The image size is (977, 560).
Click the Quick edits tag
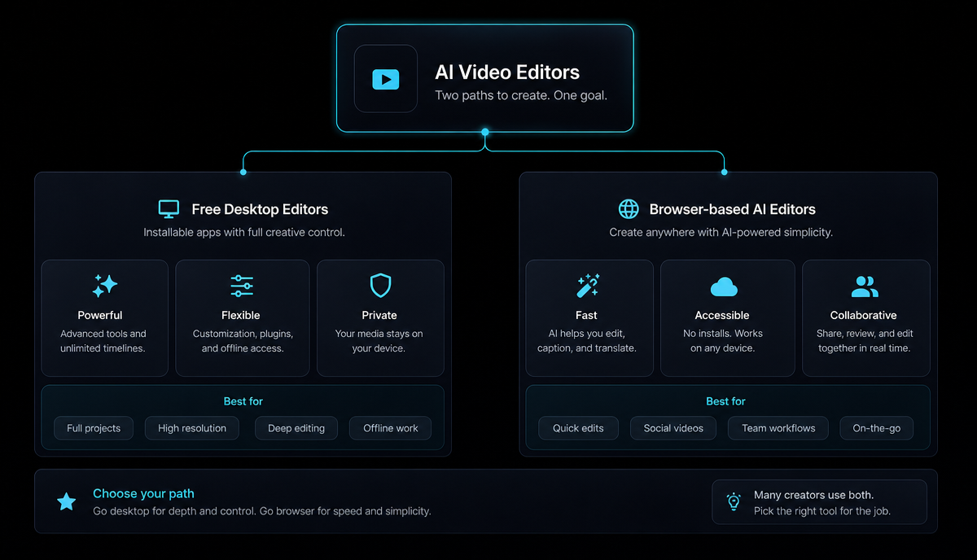pyautogui.click(x=578, y=428)
